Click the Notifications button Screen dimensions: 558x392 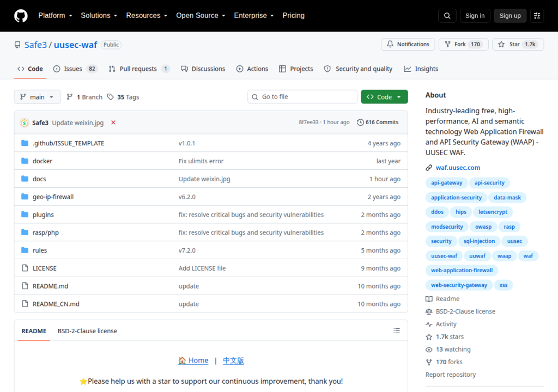coord(408,44)
